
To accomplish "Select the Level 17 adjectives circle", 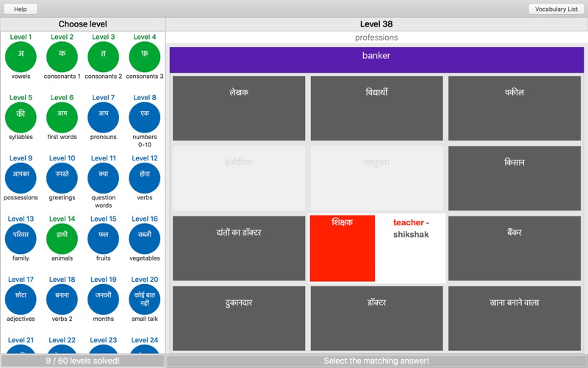I will tap(21, 300).
